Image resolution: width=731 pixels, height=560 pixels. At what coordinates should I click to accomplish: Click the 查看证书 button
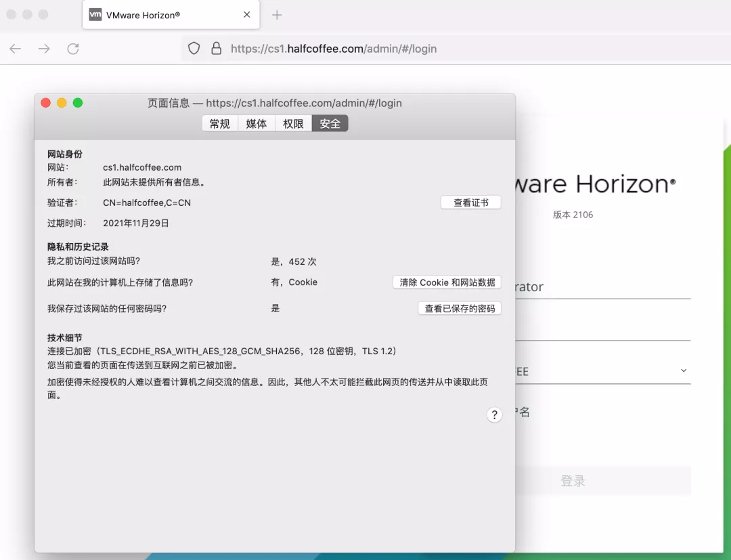point(471,202)
